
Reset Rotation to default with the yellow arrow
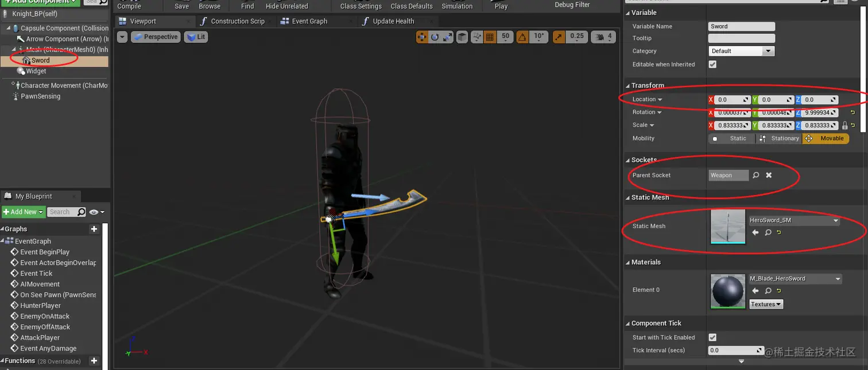tap(852, 112)
